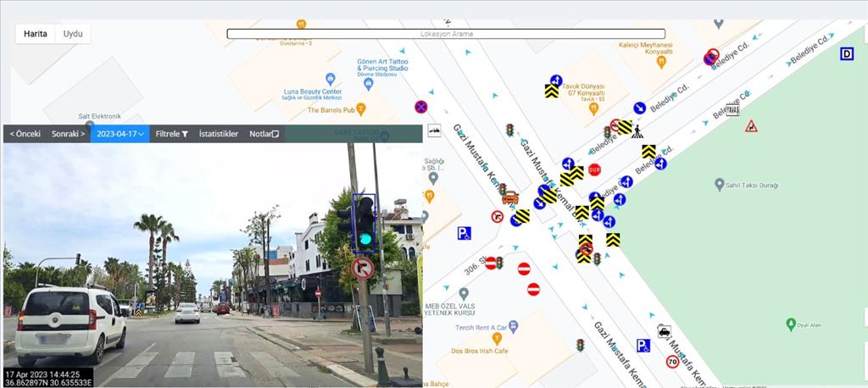Click the Lokasyon Arama search field
This screenshot has width=868, height=388.
[x=446, y=34]
